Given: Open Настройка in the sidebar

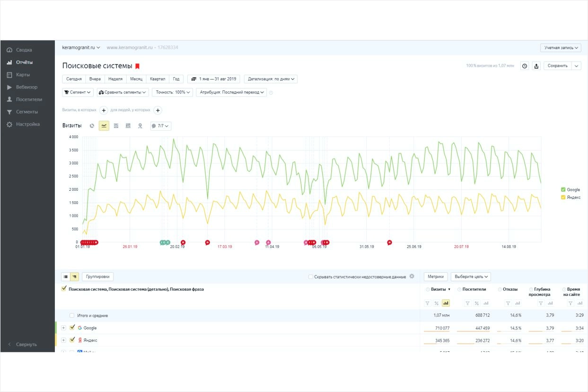Looking at the screenshot, I should point(27,124).
